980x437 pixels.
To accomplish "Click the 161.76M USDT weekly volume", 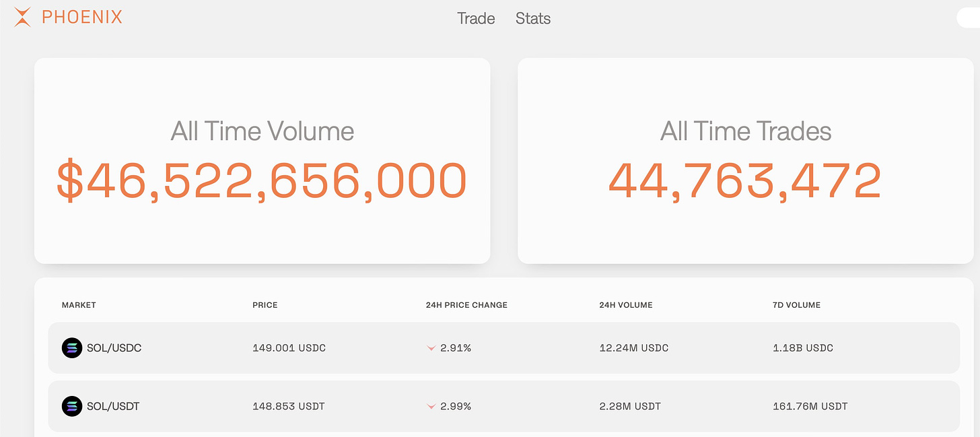I will tap(810, 406).
